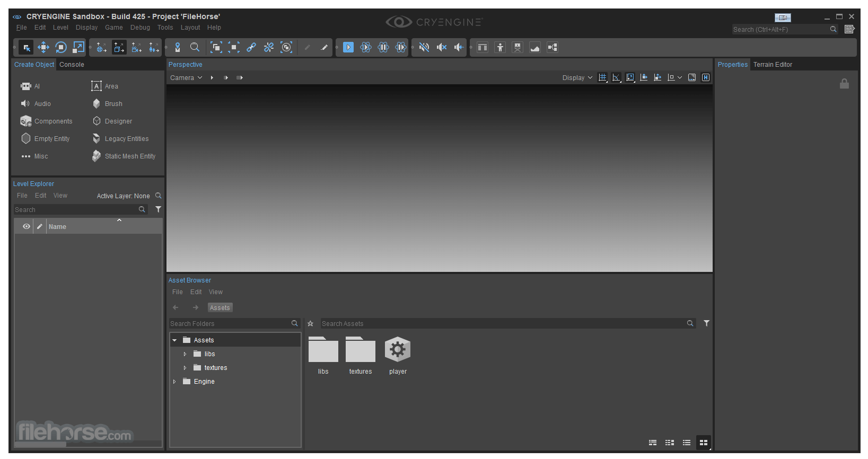Toggle angle snapping in the viewport header

click(616, 77)
